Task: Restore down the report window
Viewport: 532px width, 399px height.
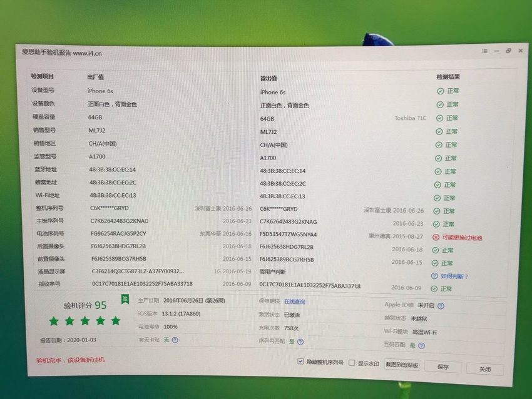Action: (x=508, y=51)
